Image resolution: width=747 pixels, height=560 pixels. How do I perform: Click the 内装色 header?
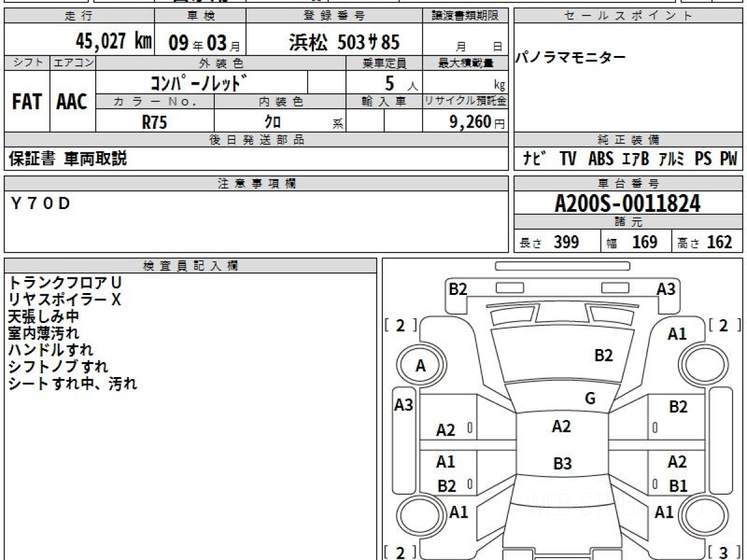tap(280, 101)
